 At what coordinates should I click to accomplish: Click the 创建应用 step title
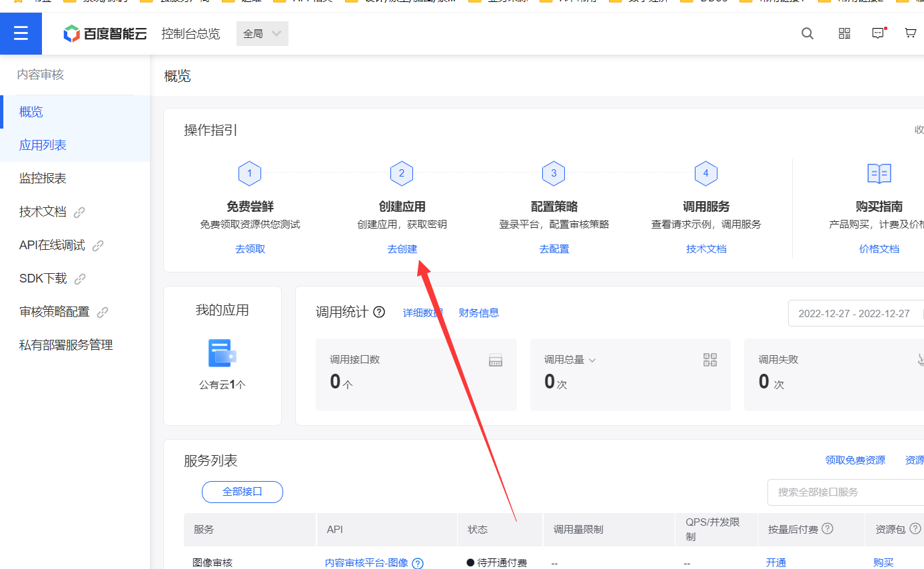click(x=402, y=207)
